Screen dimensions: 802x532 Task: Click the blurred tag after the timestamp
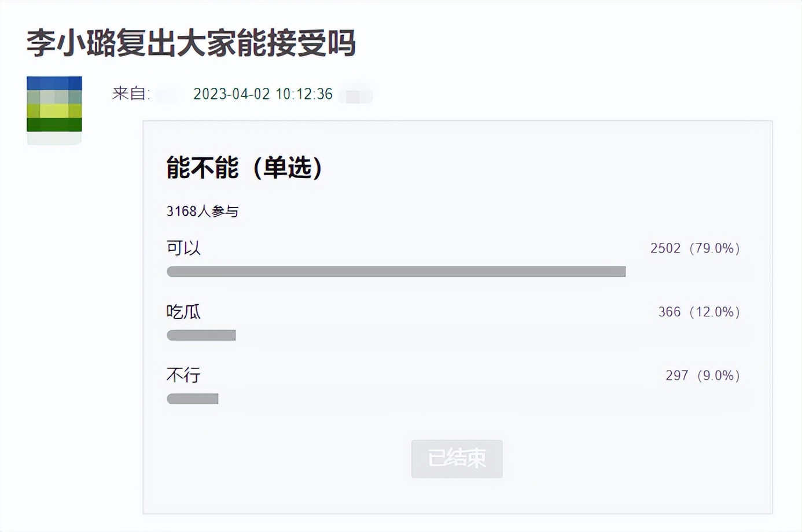[x=358, y=95]
